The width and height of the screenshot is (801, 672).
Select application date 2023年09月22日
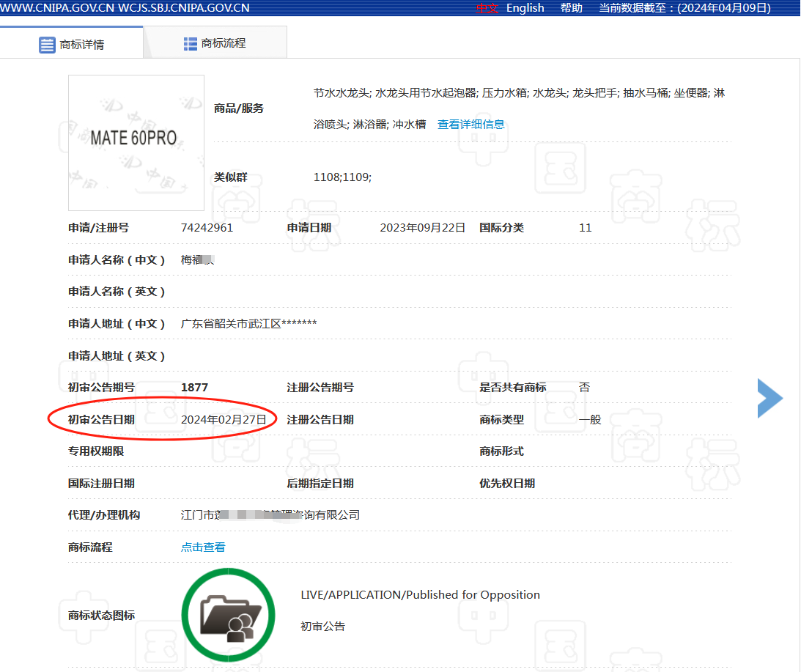click(x=422, y=228)
